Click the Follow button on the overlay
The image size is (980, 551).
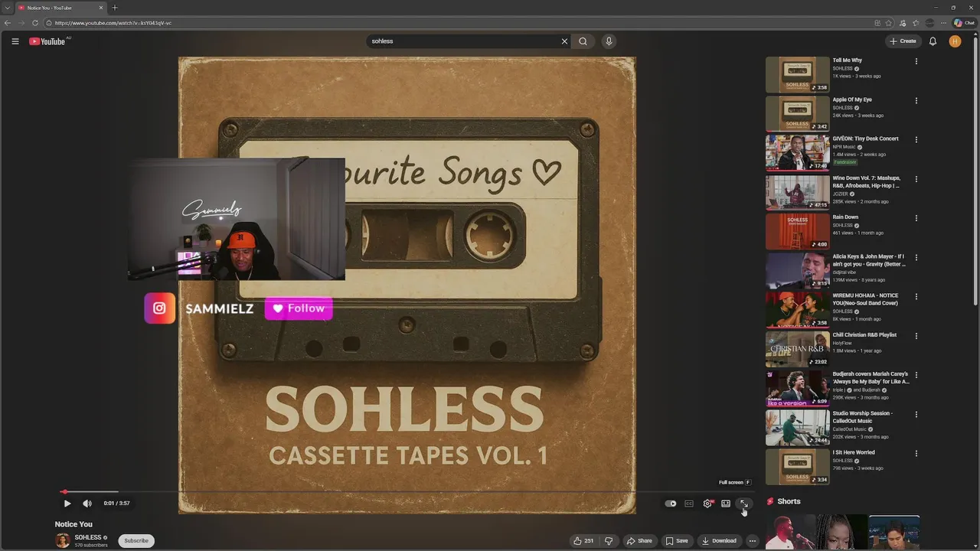[x=299, y=308]
